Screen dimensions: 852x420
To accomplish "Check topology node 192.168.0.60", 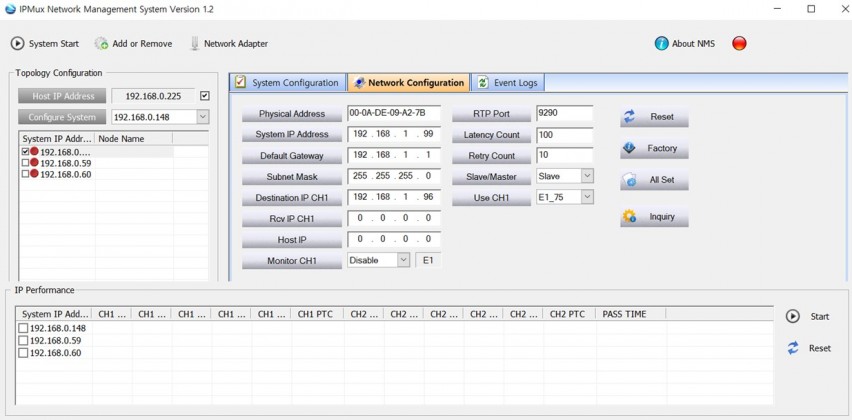I will 26,174.
